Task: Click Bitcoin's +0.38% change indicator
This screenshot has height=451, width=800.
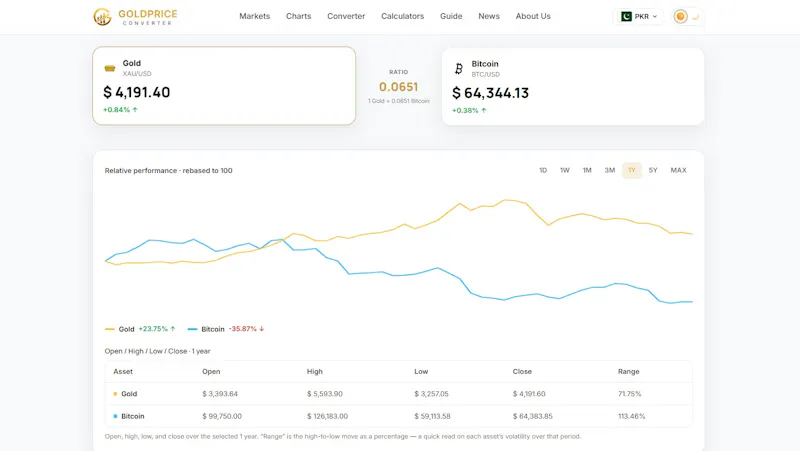Action: tap(469, 110)
